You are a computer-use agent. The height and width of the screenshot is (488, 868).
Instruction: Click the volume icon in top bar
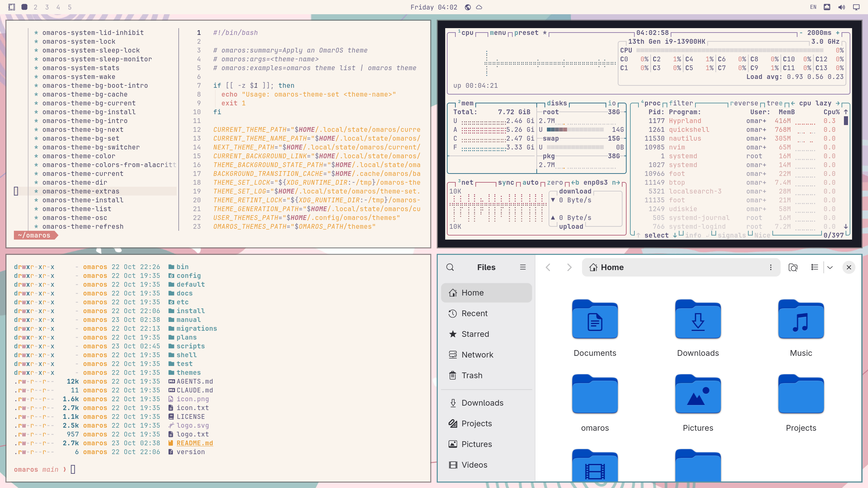tap(842, 7)
